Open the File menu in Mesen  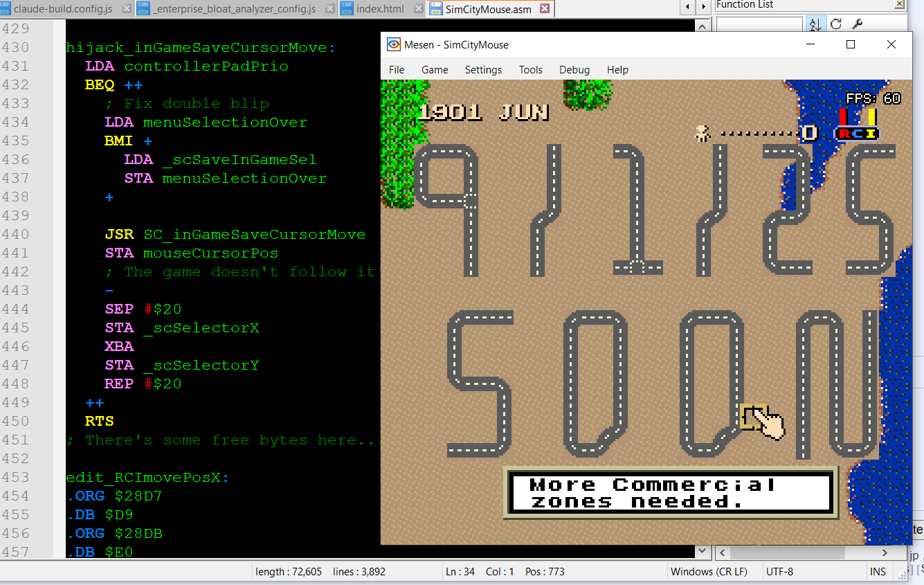397,70
